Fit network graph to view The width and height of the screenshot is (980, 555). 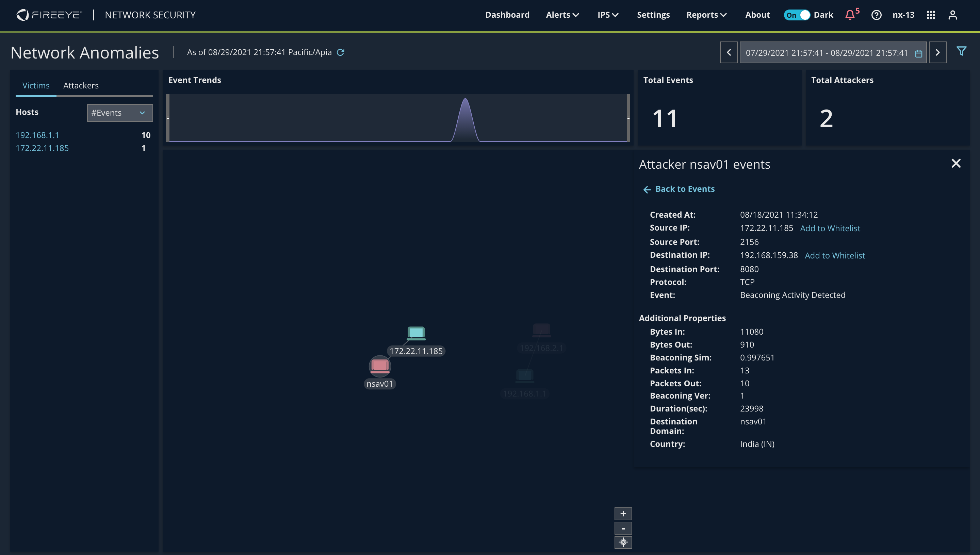[623, 542]
